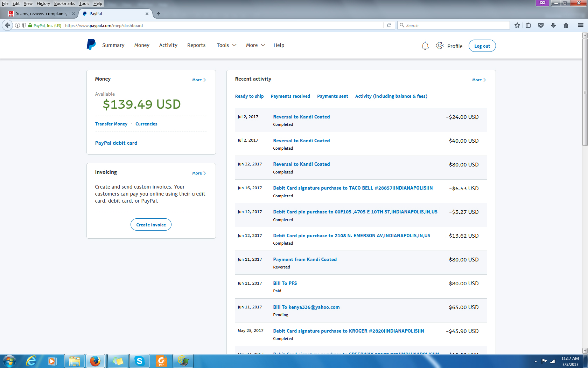Click the PayPal logo icon
588x368 pixels.
point(91,45)
